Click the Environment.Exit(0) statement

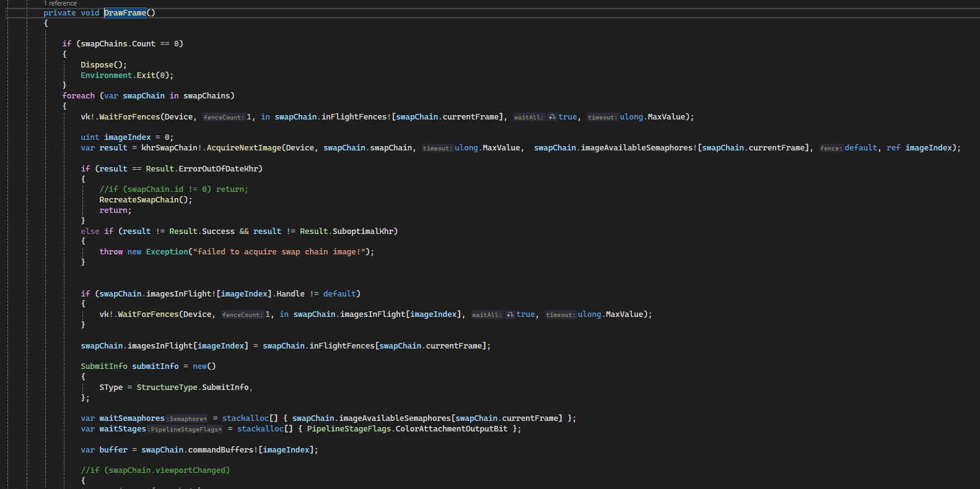coord(127,76)
